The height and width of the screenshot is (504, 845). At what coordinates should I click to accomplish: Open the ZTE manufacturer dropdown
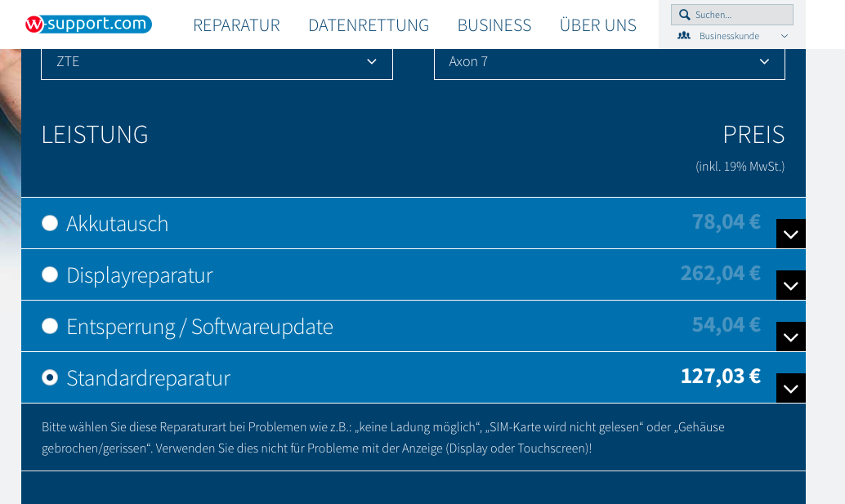point(217,62)
